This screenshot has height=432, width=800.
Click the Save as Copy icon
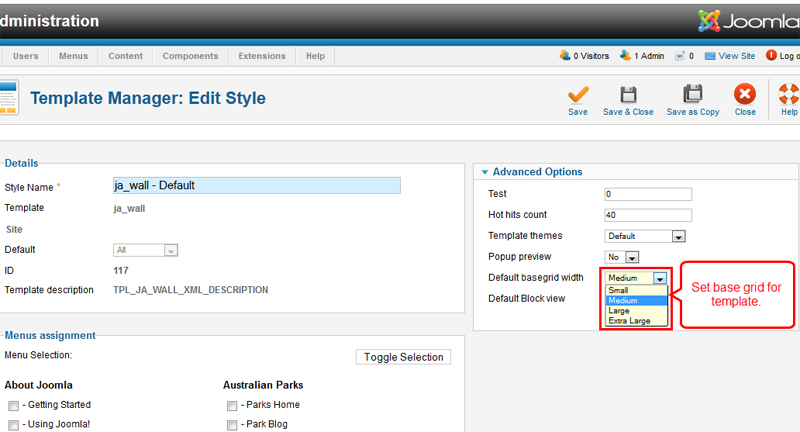[692, 94]
